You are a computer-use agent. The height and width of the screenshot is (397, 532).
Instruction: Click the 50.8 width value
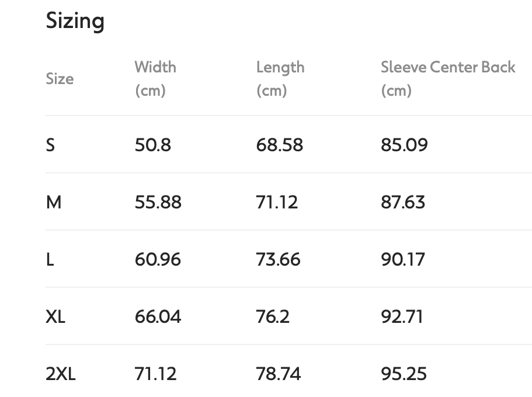pyautogui.click(x=152, y=145)
